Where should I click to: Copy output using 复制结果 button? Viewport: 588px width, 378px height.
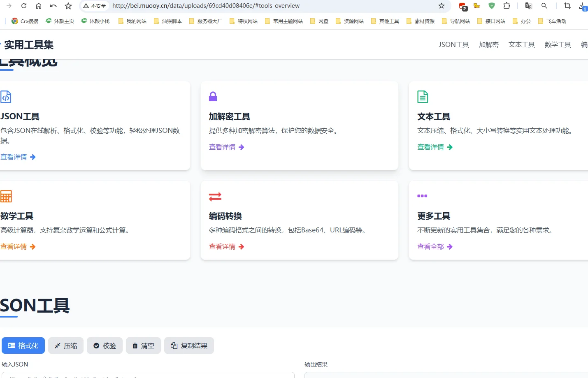pyautogui.click(x=189, y=346)
